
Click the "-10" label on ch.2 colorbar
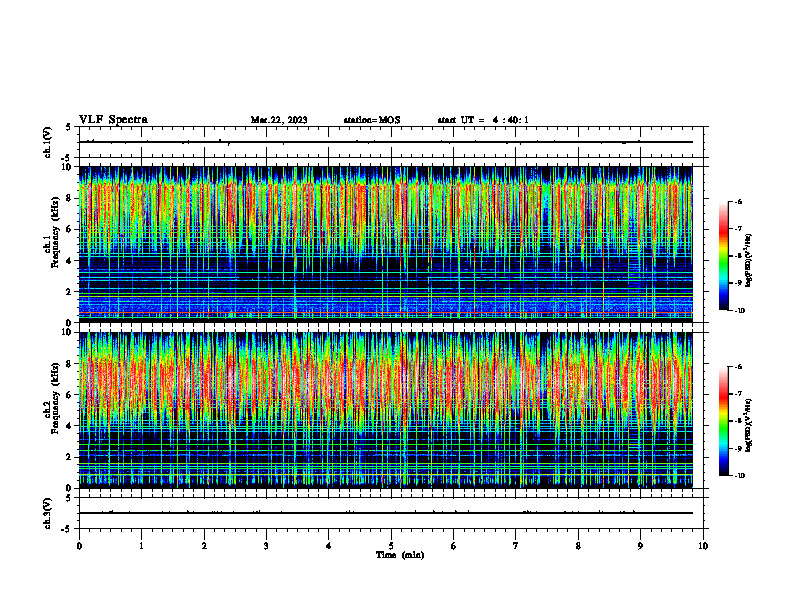tap(740, 476)
